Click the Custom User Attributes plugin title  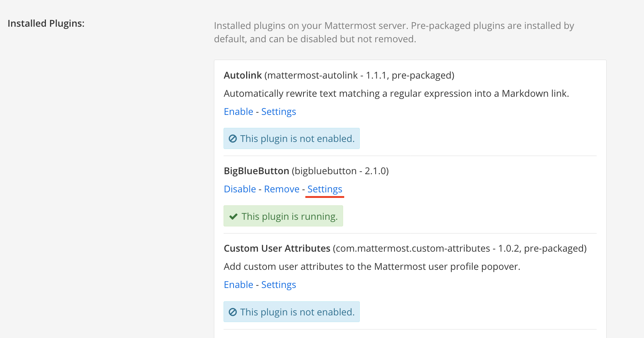277,248
